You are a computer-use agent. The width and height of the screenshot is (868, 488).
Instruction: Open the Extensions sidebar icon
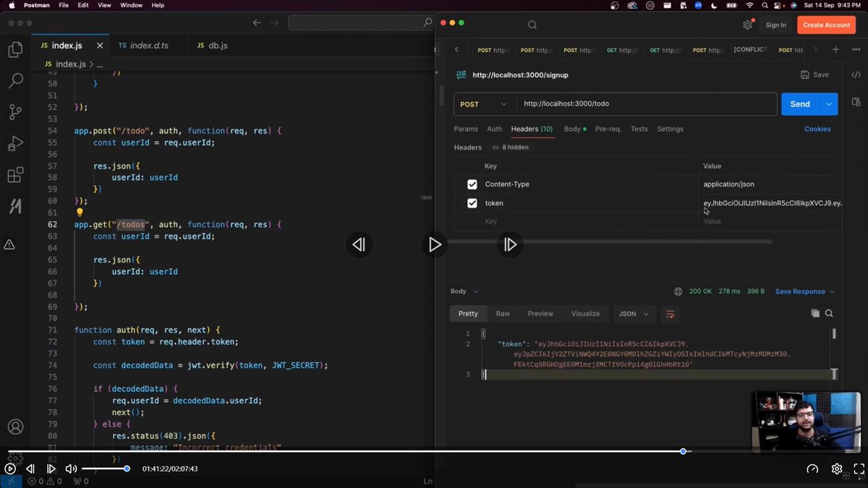(x=15, y=175)
